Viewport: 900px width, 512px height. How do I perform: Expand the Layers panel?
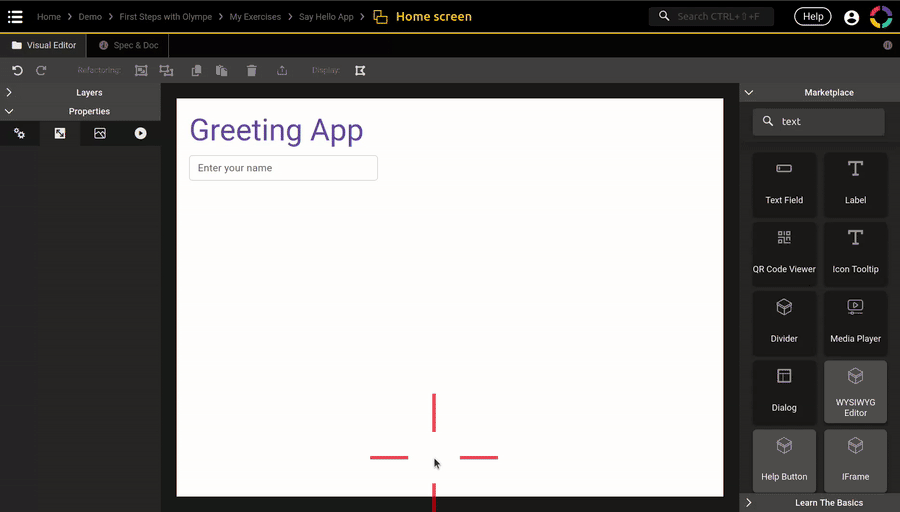click(80, 92)
